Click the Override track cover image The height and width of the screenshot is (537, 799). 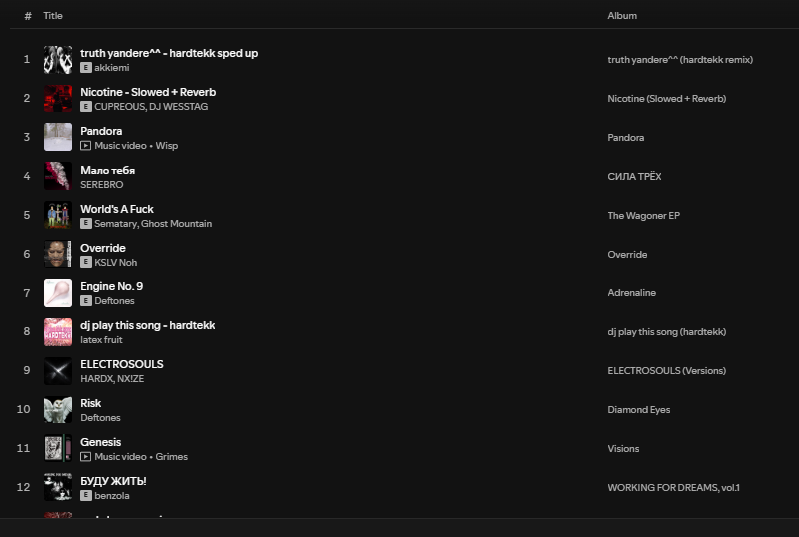58,254
